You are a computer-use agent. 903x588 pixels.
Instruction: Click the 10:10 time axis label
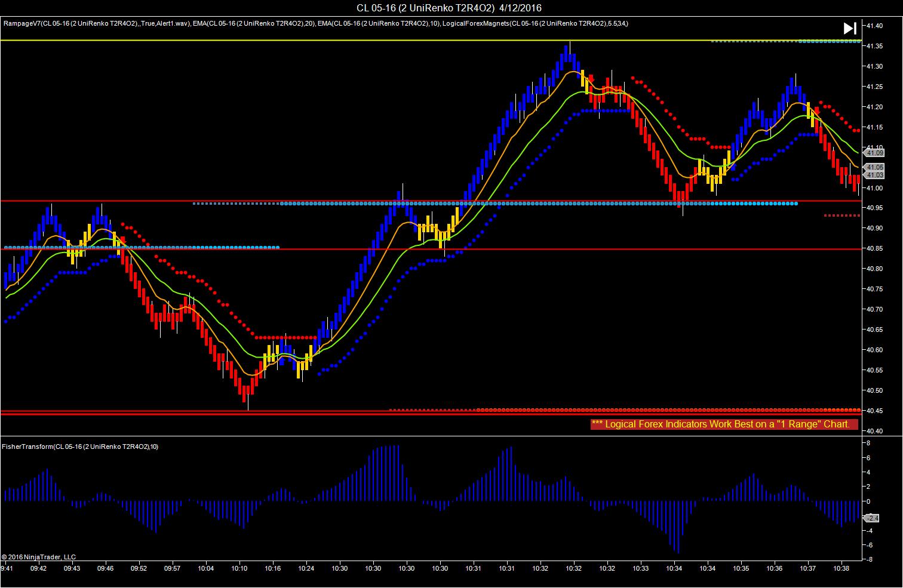tap(239, 569)
